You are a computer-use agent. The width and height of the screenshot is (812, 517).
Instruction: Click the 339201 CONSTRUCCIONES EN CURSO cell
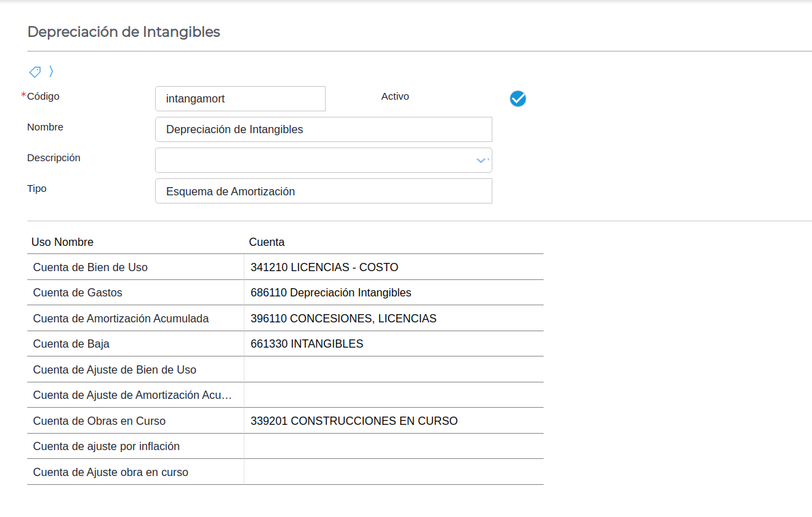point(354,421)
